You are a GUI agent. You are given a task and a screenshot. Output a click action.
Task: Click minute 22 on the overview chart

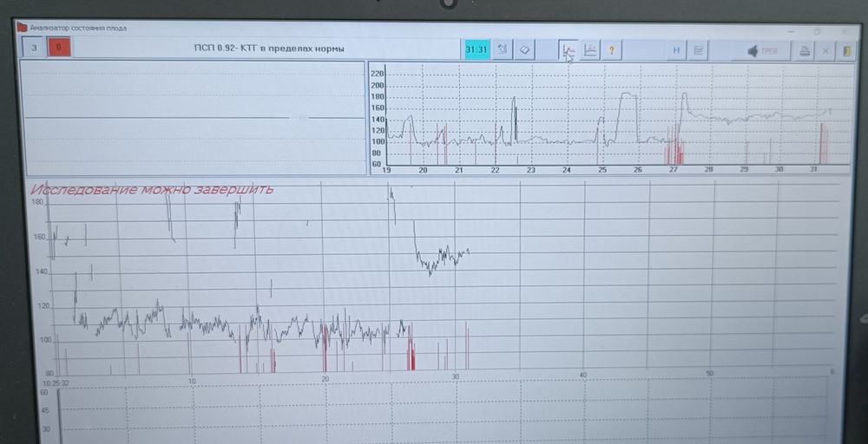(495, 170)
